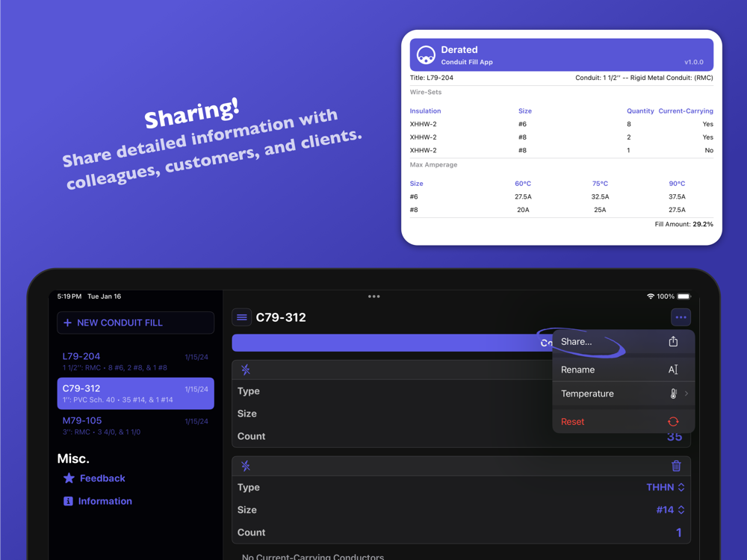Click the 'Max Amperage' section label

coord(433,165)
